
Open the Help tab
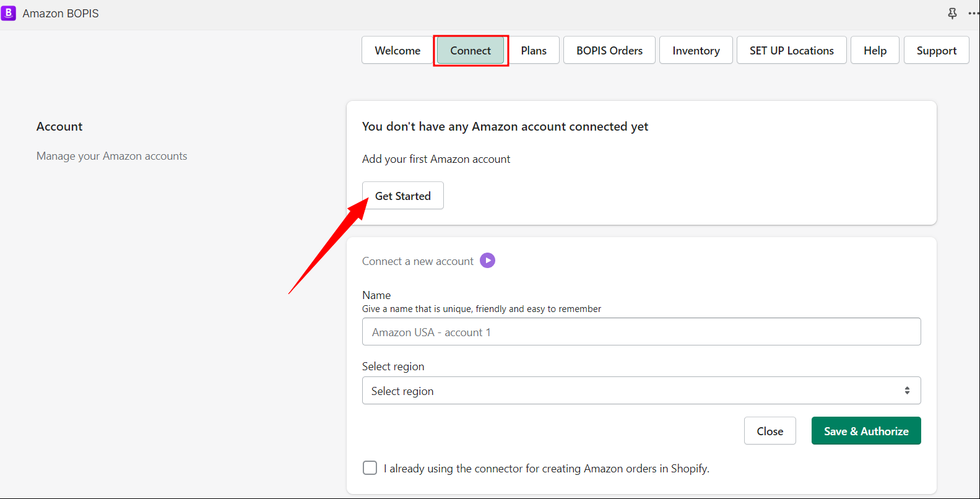(875, 50)
